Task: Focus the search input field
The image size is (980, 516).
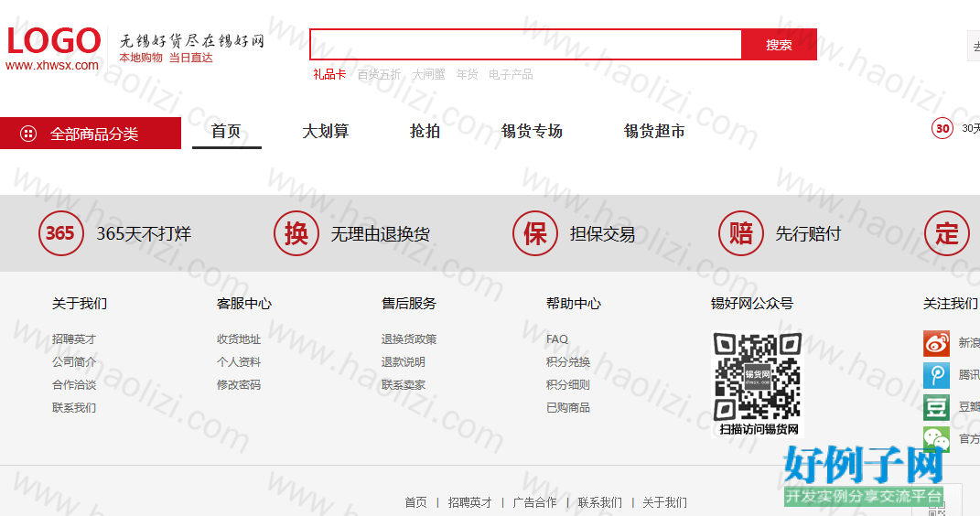Action: click(x=525, y=44)
